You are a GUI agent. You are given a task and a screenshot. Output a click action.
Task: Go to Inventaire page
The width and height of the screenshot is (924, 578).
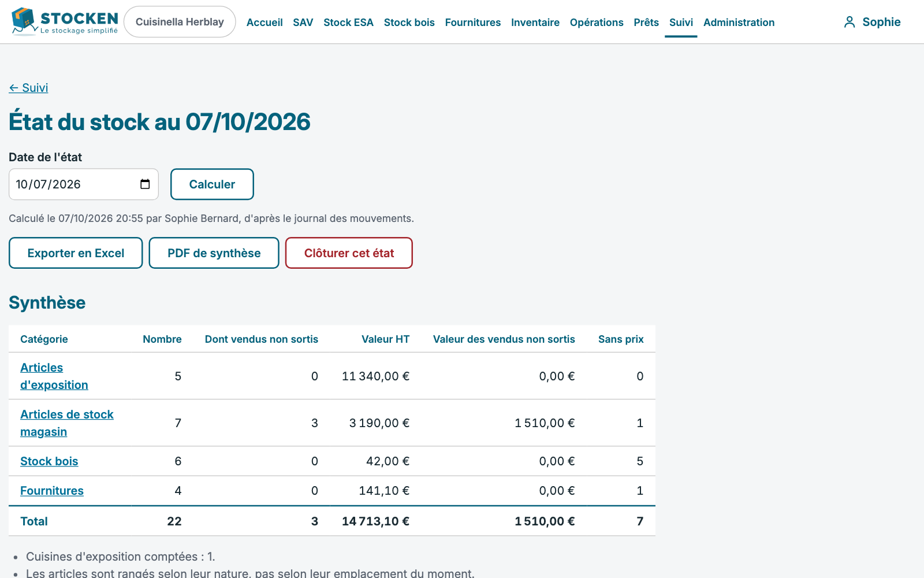pos(535,22)
